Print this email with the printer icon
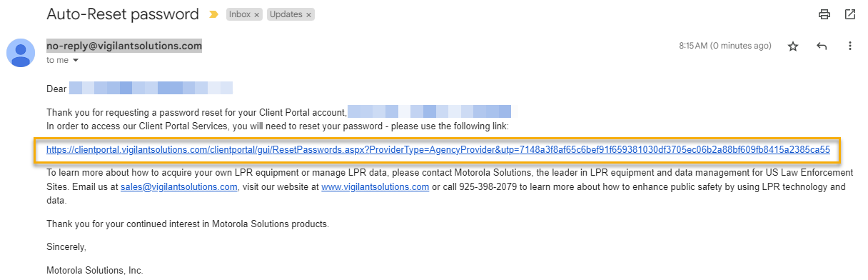Viewport: 868px width, 280px height. (824, 14)
